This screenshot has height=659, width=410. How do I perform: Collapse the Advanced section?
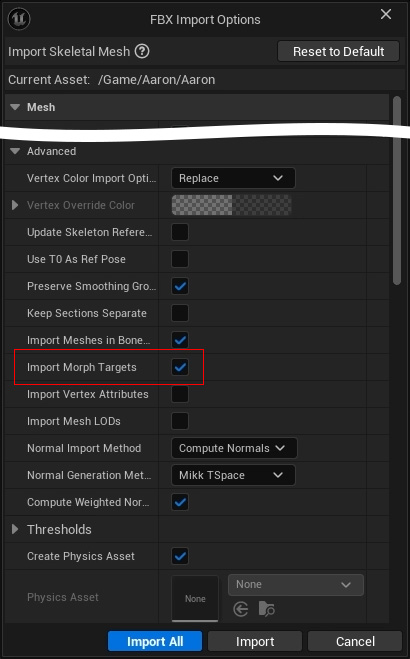pos(15,151)
